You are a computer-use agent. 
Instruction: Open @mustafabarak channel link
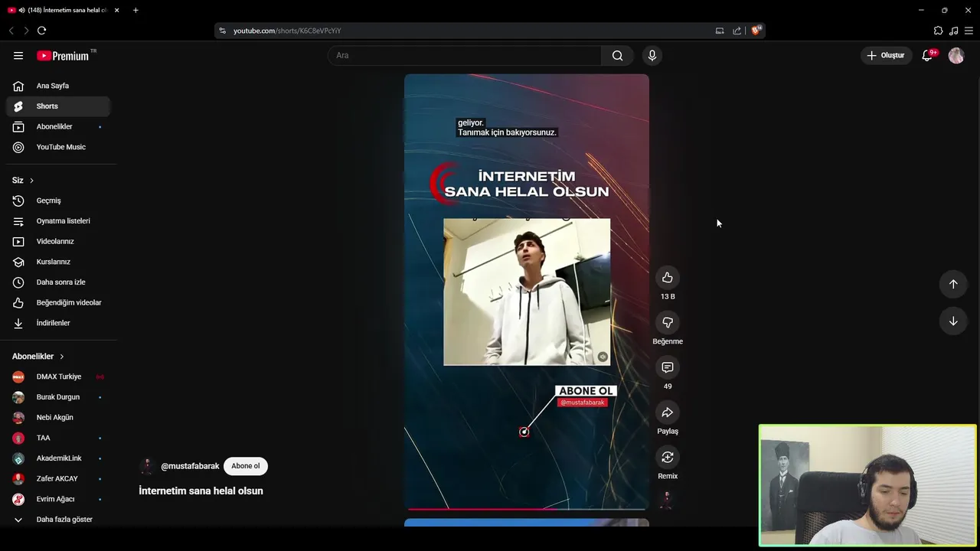[190, 466]
